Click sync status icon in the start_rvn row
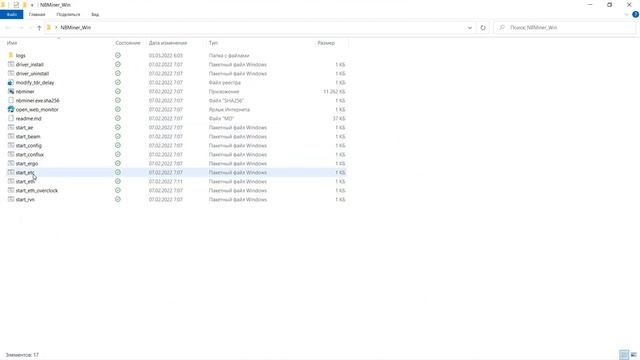This screenshot has height=360, width=640. [x=118, y=199]
